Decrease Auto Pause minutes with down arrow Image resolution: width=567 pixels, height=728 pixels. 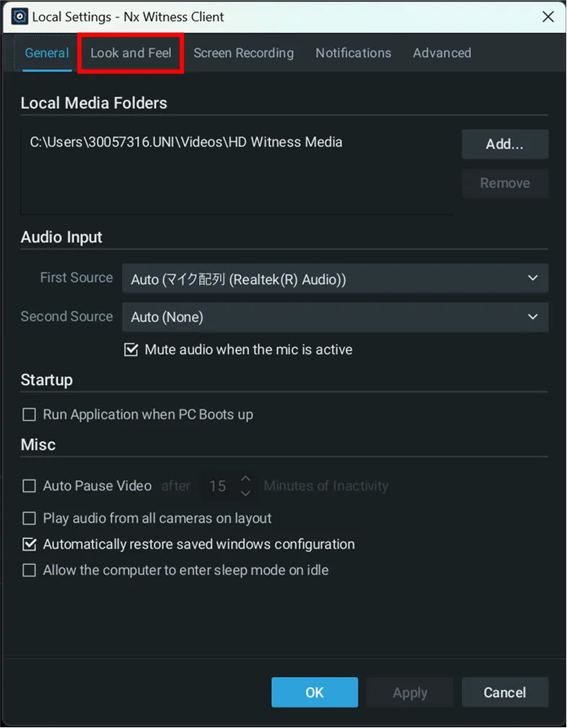[x=246, y=493]
